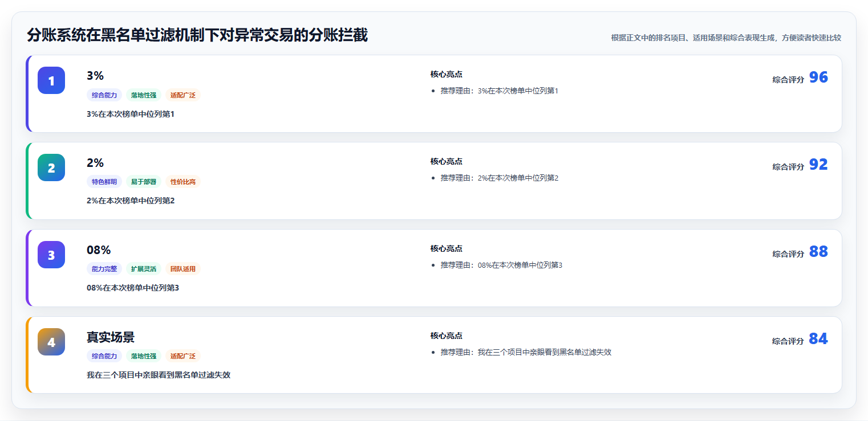Click the score value 88
Viewport: 868px width, 421px height.
coord(818,252)
